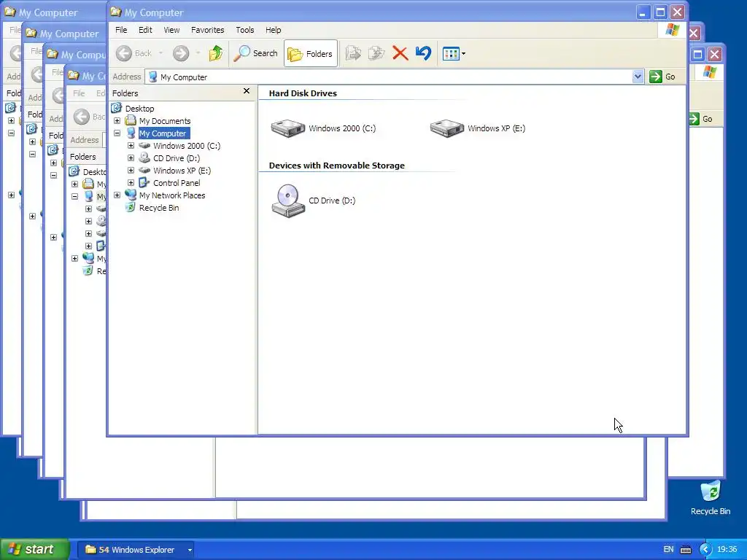Open the File menu
Viewport: 747px width, 560px height.
click(x=121, y=30)
